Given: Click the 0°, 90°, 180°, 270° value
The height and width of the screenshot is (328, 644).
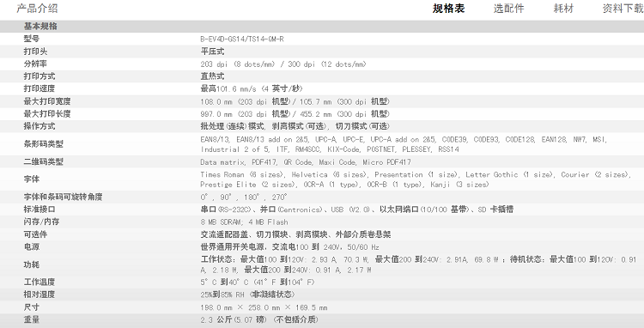Looking at the screenshot, I should (244, 197).
